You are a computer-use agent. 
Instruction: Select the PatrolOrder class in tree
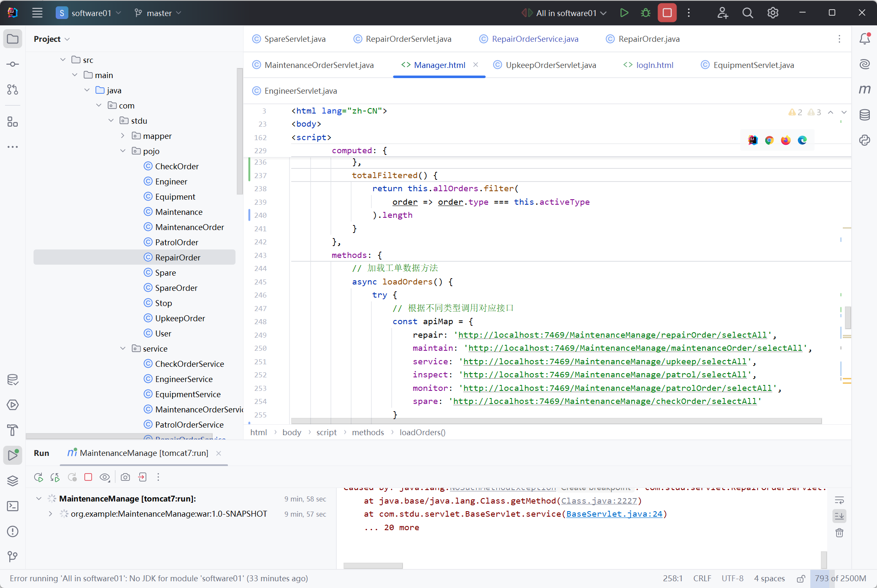coord(176,242)
